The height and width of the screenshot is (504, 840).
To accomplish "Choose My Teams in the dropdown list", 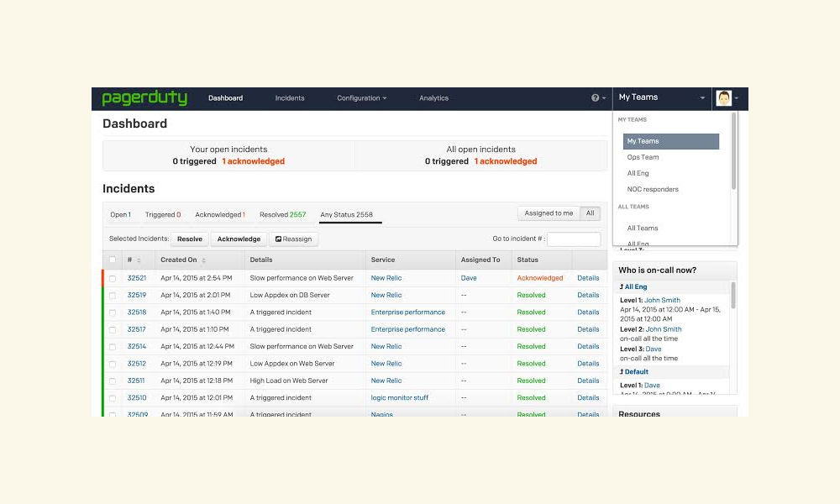I will (670, 141).
